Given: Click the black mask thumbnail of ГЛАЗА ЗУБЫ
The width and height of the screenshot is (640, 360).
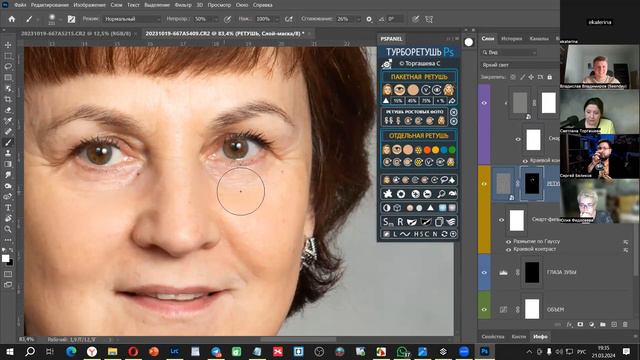Looking at the screenshot, I should [532, 272].
